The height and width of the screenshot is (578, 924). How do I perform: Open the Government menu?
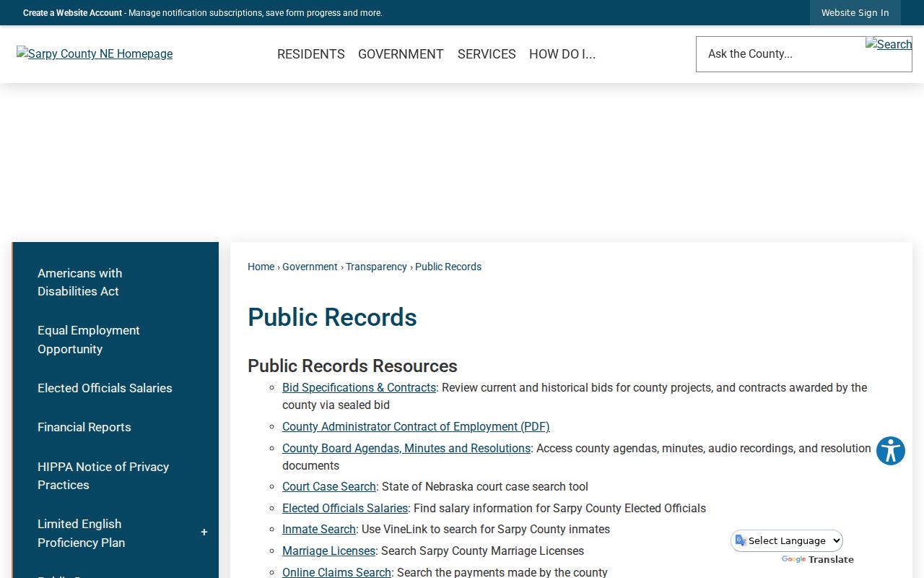pos(401,54)
